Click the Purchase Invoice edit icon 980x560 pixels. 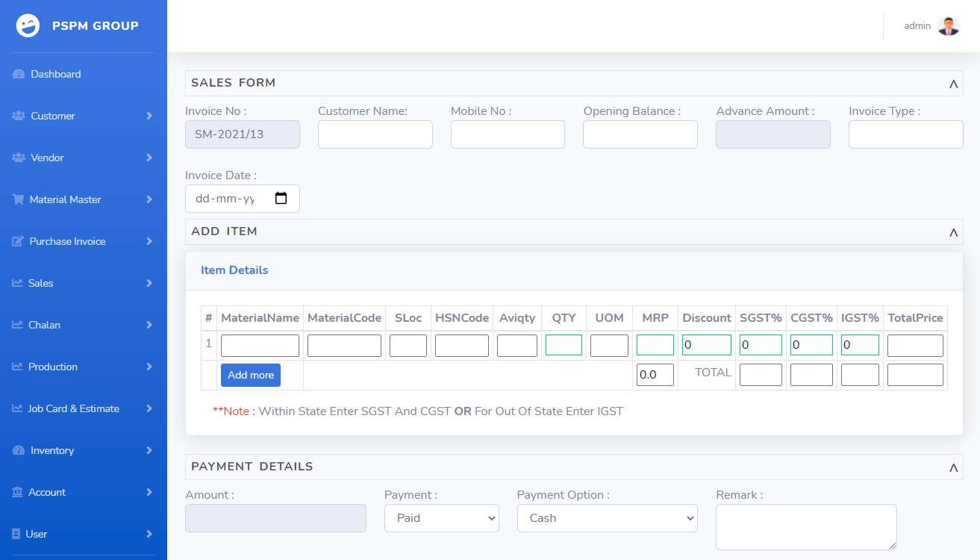[x=19, y=241]
